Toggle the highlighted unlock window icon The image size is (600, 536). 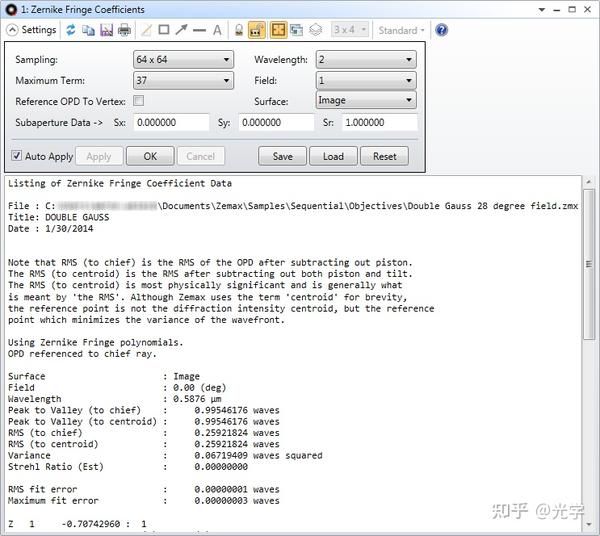257,30
